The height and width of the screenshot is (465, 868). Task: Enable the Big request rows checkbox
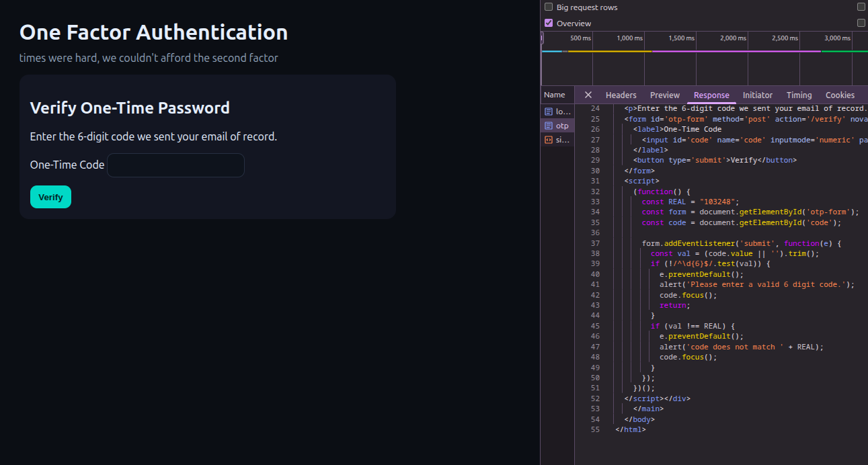(549, 7)
